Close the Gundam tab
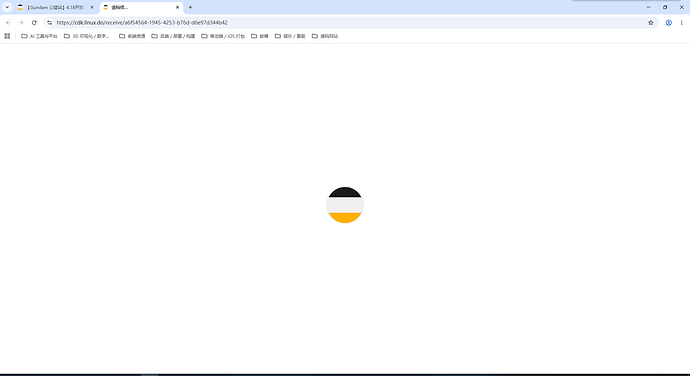The image size is (690, 376). pos(92,7)
